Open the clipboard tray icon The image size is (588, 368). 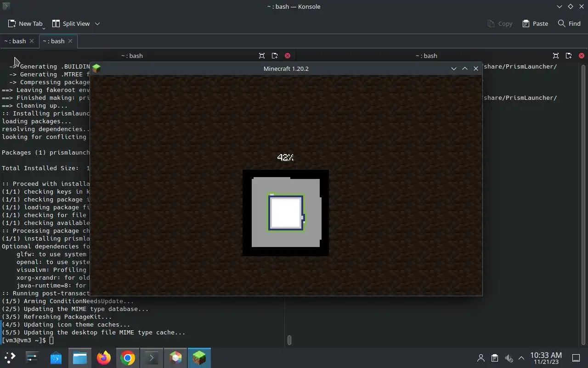click(495, 358)
